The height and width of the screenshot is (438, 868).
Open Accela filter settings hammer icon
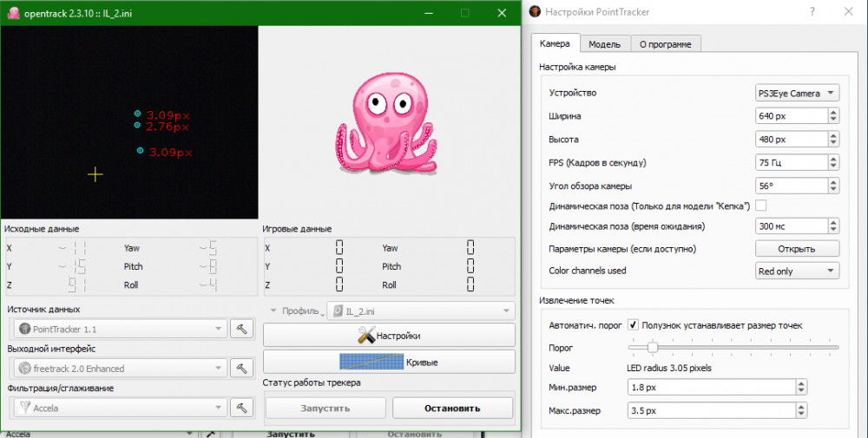[243, 407]
